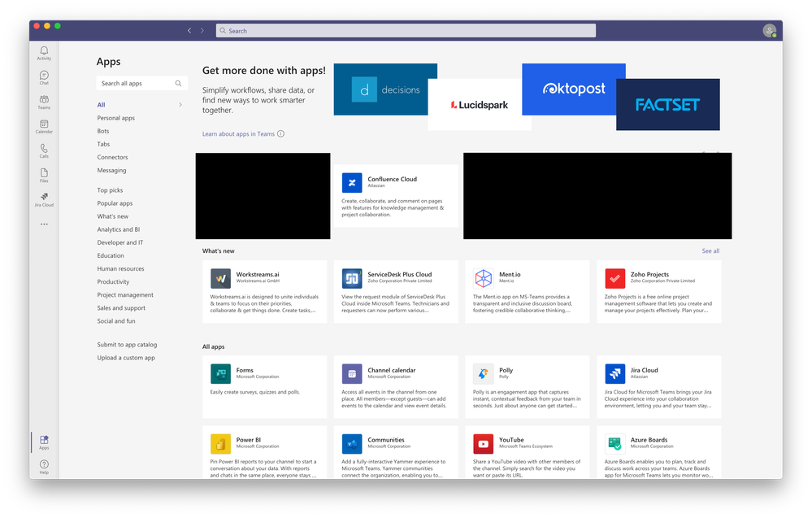Screen dimensions: 812x518
Task: Open the Forms app icon
Action: (x=220, y=373)
